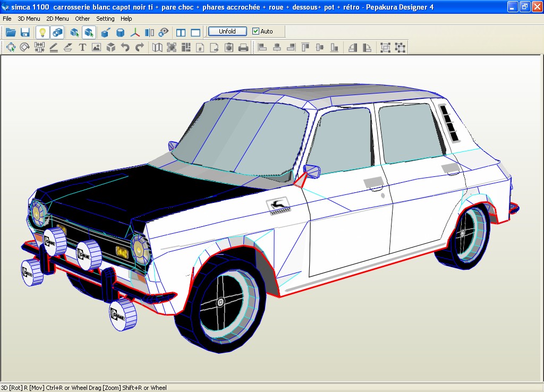Select the move tool with arrows and cursor
This screenshot has height=392, width=544.
click(x=11, y=47)
